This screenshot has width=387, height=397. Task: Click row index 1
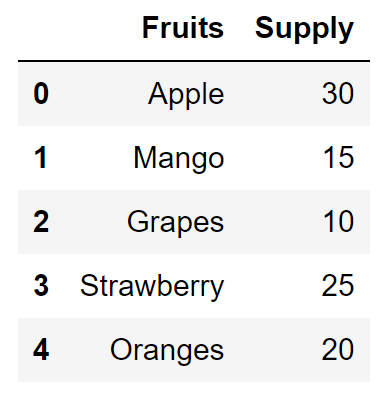[40, 158]
